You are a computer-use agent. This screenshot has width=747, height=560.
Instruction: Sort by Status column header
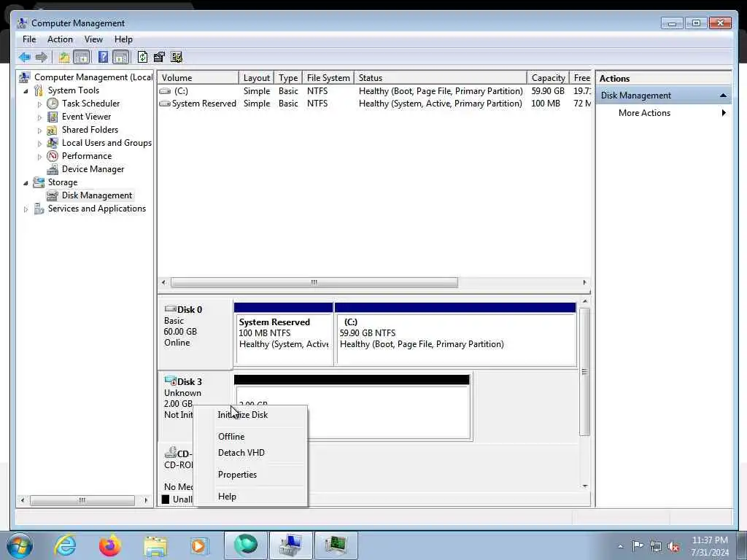tap(441, 77)
